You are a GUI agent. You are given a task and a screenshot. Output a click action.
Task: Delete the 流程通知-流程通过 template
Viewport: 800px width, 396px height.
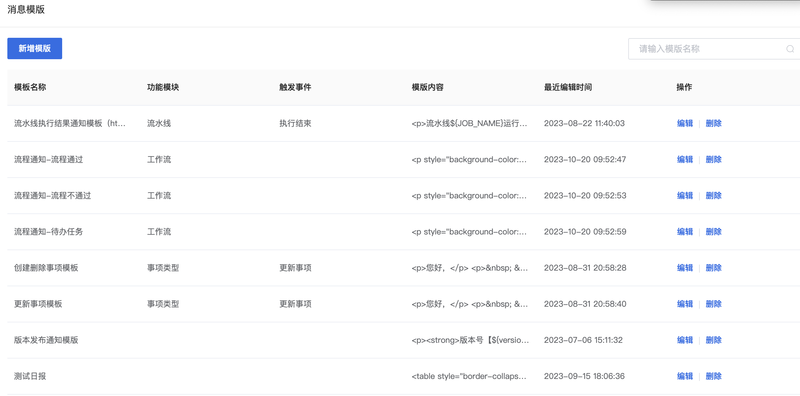(713, 160)
